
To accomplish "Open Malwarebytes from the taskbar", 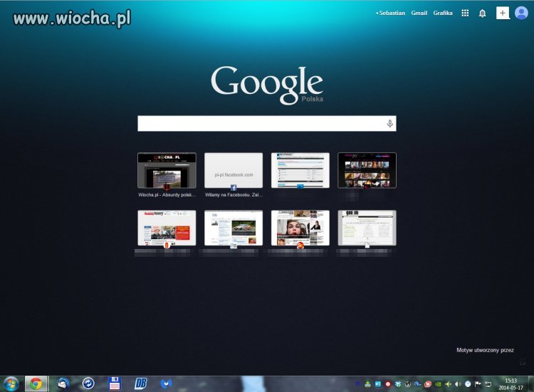I will 166,384.
